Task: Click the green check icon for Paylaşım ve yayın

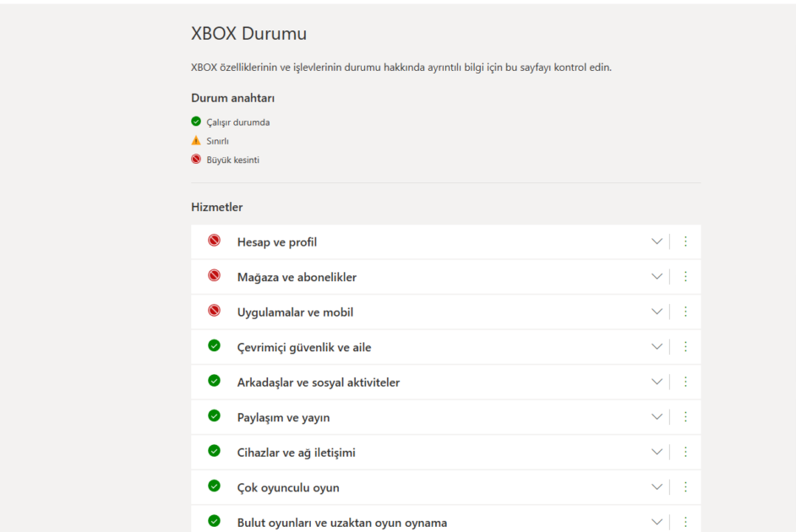Action: coord(215,415)
